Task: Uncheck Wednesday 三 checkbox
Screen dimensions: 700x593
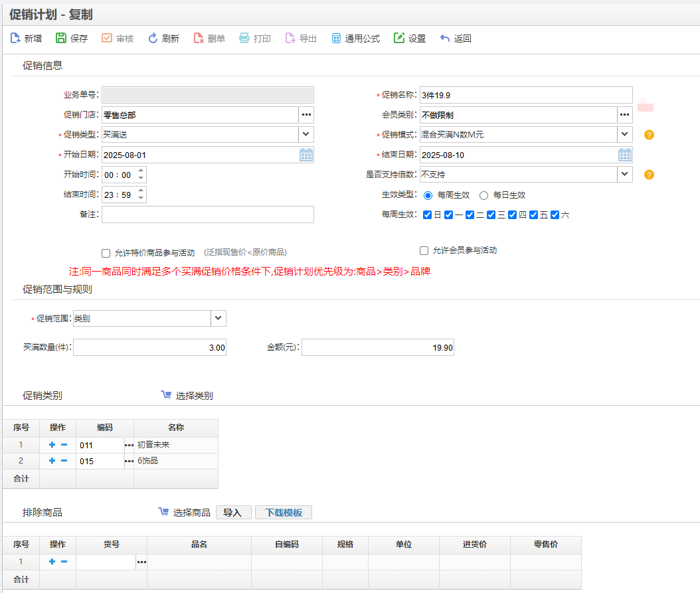Action: click(491, 214)
